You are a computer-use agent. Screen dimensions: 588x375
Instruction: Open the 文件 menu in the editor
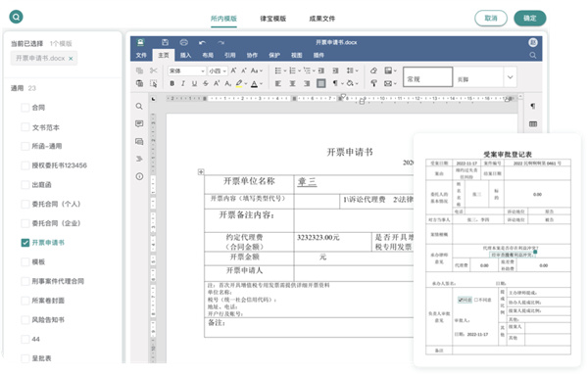(x=141, y=56)
